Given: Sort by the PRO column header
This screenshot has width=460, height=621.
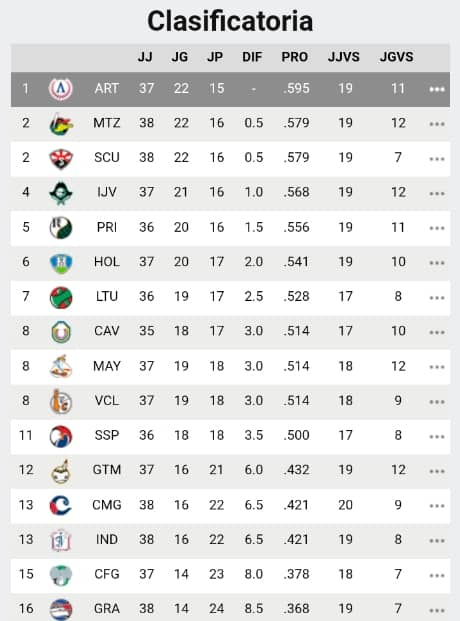Looking at the screenshot, I should (294, 57).
